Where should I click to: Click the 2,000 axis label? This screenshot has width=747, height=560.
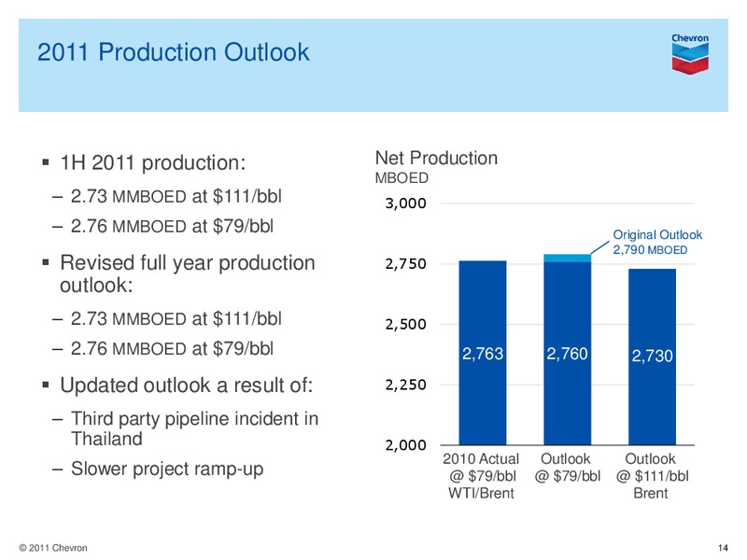(x=405, y=445)
